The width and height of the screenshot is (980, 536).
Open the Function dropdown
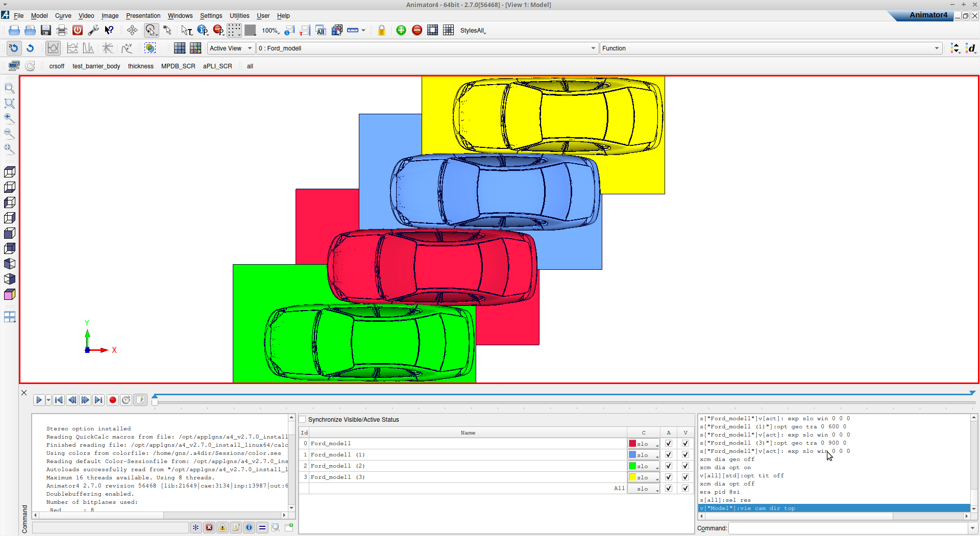pos(771,48)
